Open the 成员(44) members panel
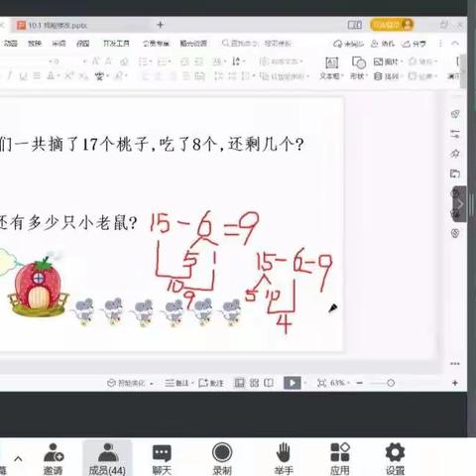 point(107,458)
